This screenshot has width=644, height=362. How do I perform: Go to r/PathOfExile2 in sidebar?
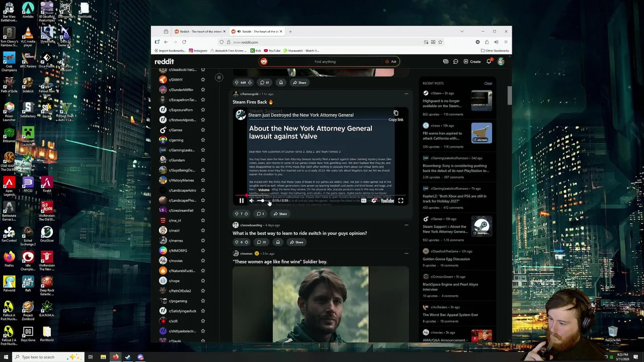click(180, 291)
